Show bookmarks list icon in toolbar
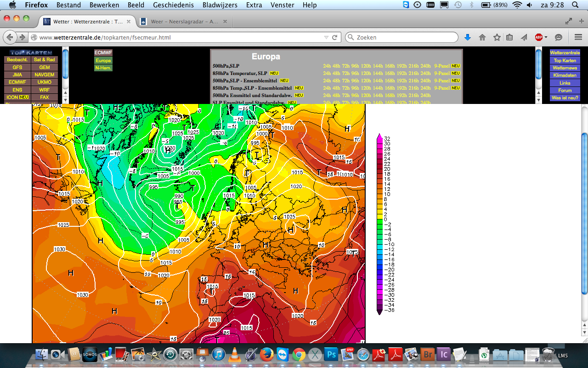Viewport: 588px width, 368px height. point(509,37)
